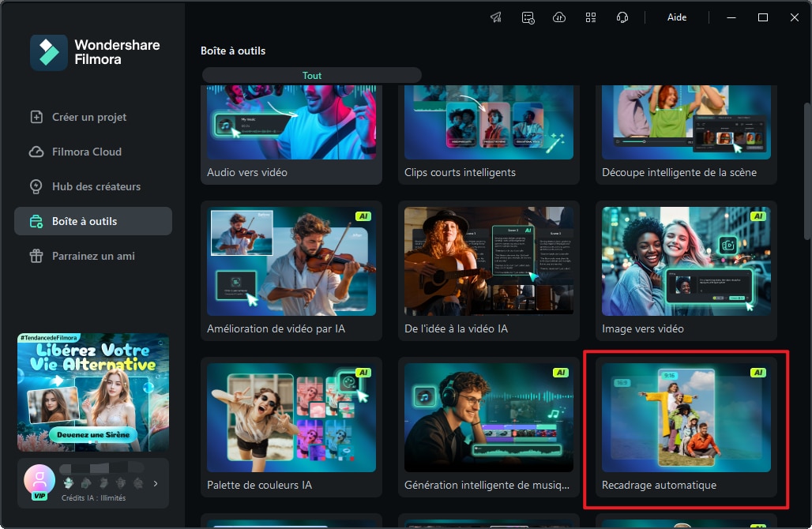Open Découpe intelligente de la scène
The height and width of the screenshot is (529, 812).
(x=686, y=134)
